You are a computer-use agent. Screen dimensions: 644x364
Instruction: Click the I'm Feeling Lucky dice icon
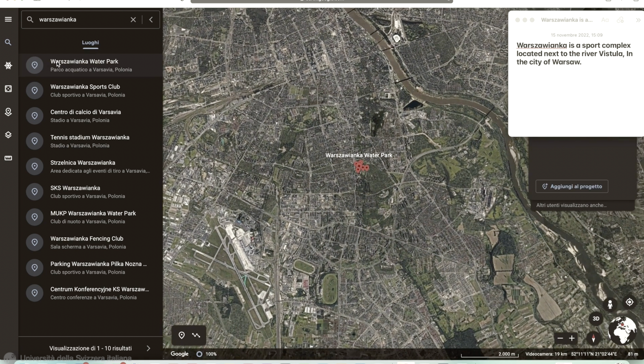click(x=8, y=89)
